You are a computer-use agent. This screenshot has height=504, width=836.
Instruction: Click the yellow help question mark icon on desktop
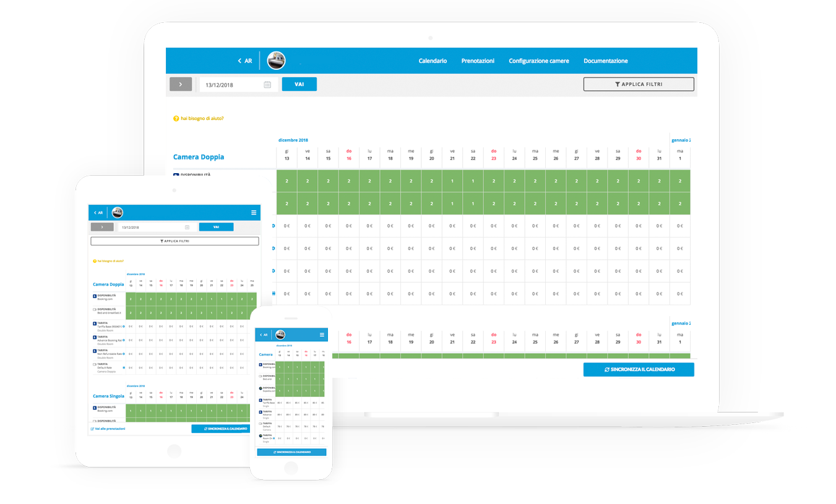coord(176,118)
